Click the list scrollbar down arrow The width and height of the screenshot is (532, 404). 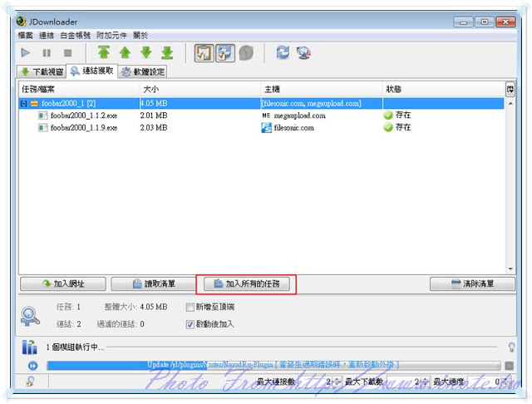[x=510, y=269]
